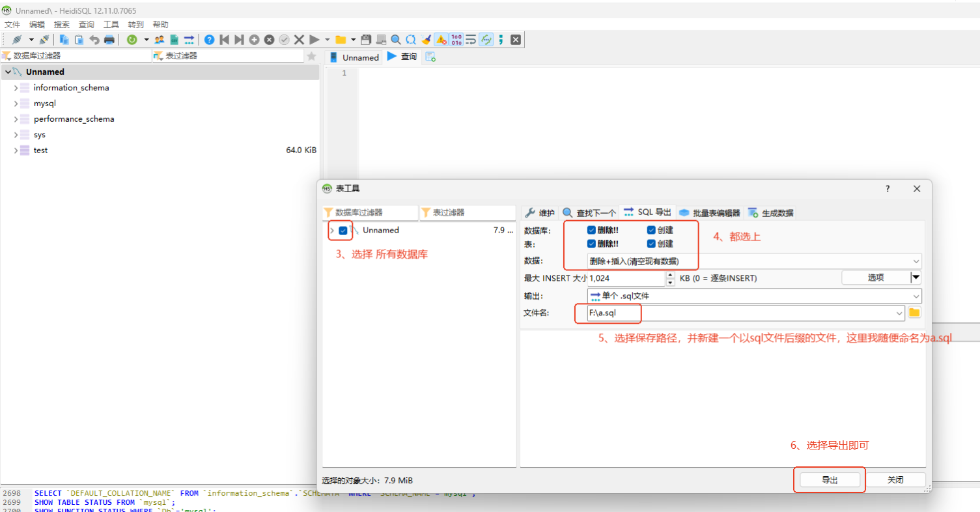980x512 pixels.
Task: Toggle 数据库 删除!! checkbox
Action: tap(591, 230)
